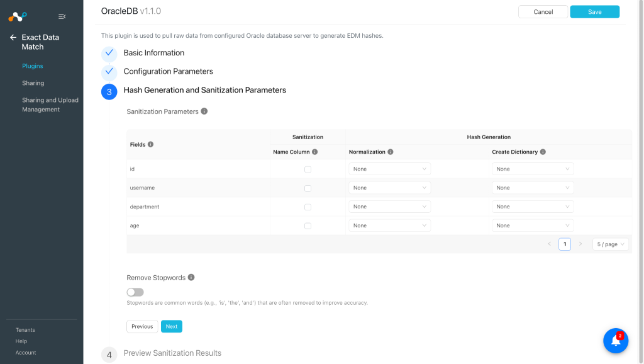Image resolution: width=644 pixels, height=364 pixels.
Task: Open Normalization dropdown for username row
Action: (x=389, y=188)
